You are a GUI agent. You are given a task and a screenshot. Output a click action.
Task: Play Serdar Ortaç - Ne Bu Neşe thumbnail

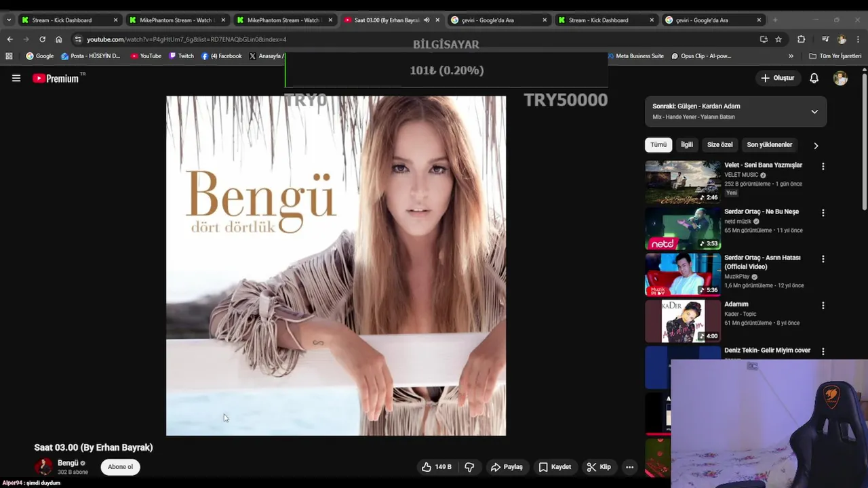pos(683,228)
